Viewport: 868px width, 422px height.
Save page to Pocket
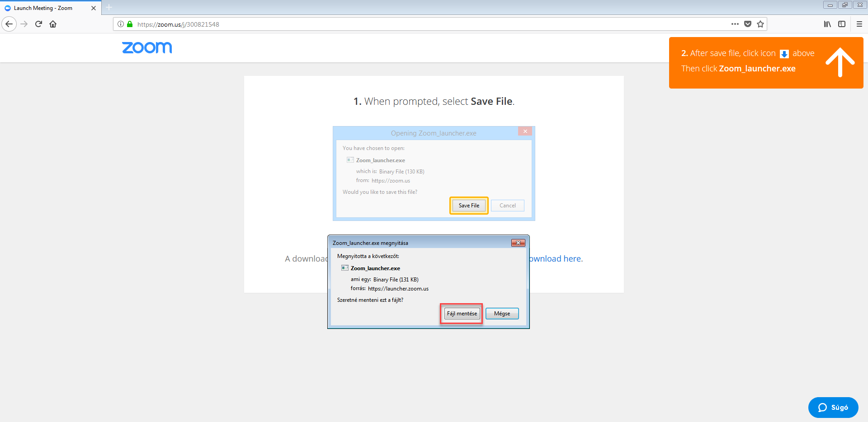(748, 24)
